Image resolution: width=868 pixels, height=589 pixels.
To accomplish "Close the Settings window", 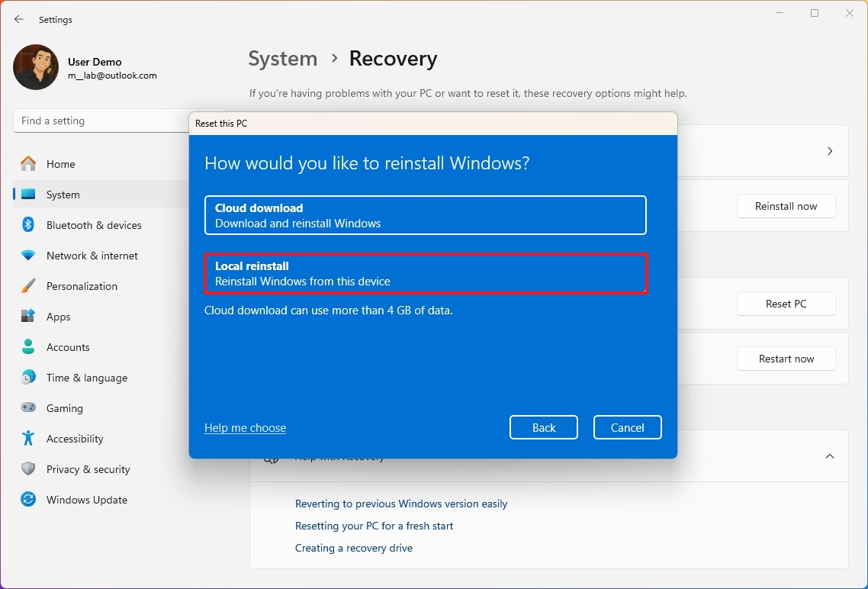I will coord(849,13).
